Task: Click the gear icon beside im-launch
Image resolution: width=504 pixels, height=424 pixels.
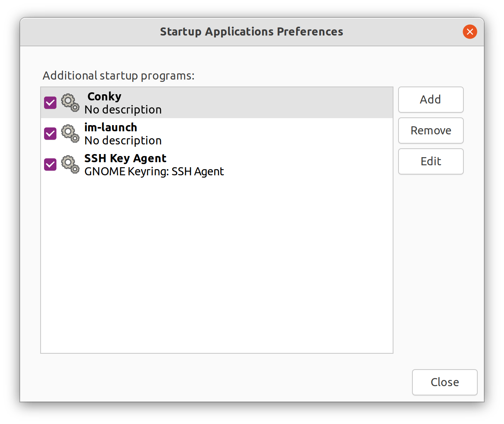Action: coord(70,134)
